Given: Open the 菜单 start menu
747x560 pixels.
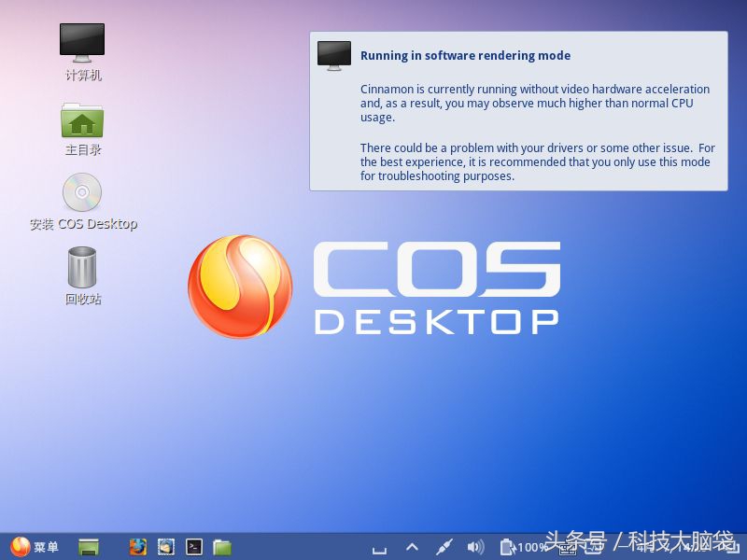Looking at the screenshot, I should tap(35, 547).
